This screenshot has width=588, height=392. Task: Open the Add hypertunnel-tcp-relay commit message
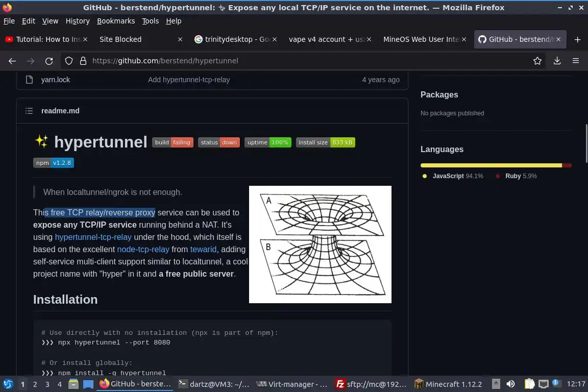tap(189, 80)
